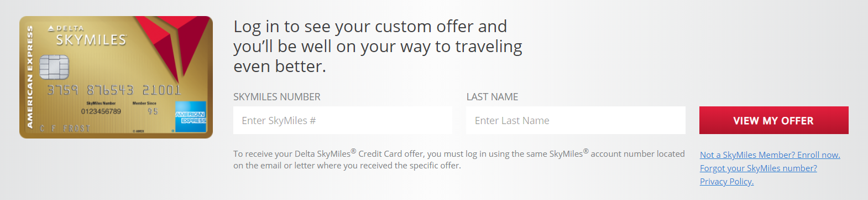868x200 pixels.
Task: Click the View My Offer button
Action: [773, 120]
